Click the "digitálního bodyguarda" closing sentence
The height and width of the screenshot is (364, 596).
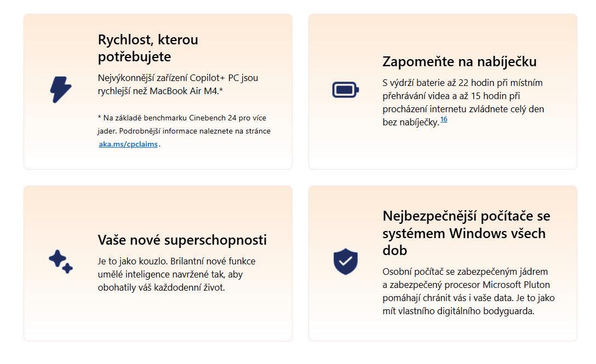click(x=458, y=311)
